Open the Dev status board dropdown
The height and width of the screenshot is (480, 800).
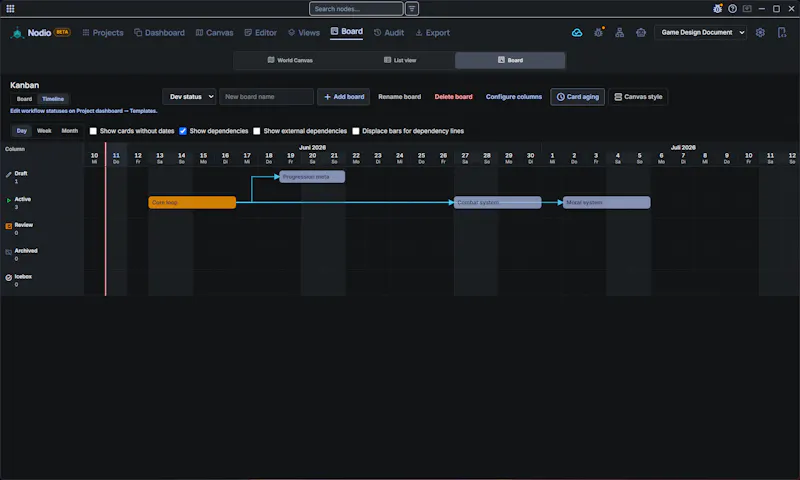click(x=189, y=97)
